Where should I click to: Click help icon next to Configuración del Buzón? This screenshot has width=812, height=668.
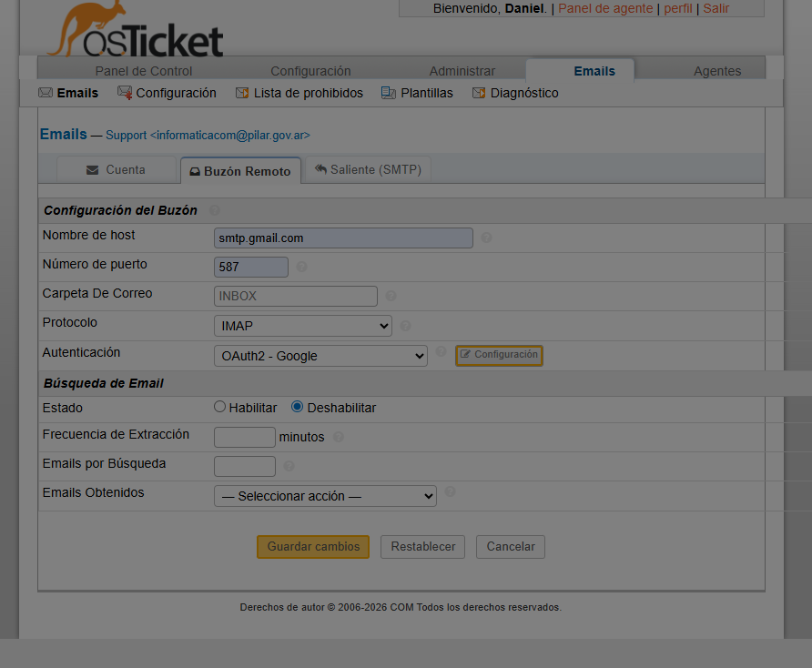[215, 210]
